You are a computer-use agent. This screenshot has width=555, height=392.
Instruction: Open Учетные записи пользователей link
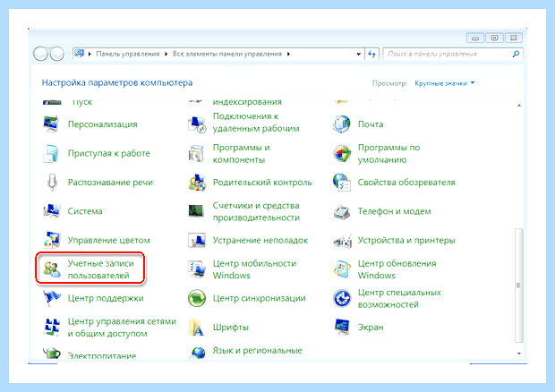tap(100, 269)
